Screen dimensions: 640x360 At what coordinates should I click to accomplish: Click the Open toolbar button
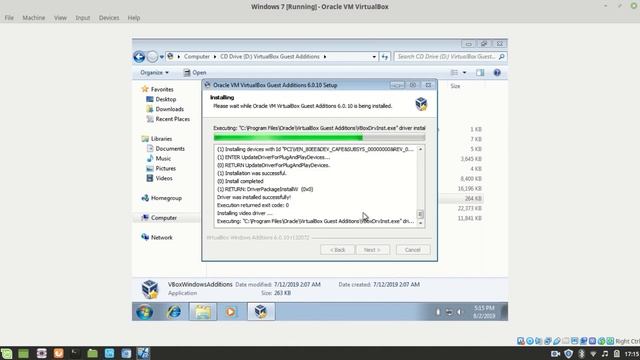pos(195,73)
